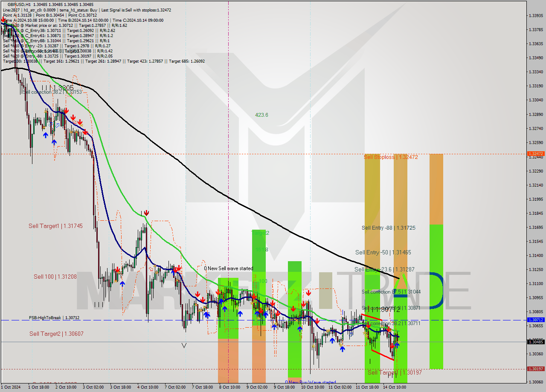
Task: Click the 'Sell Entry -88 | 1.31725' label
Action: 389,228
